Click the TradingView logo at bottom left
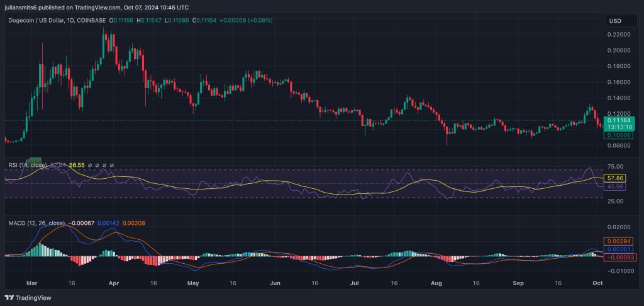 coord(28,298)
